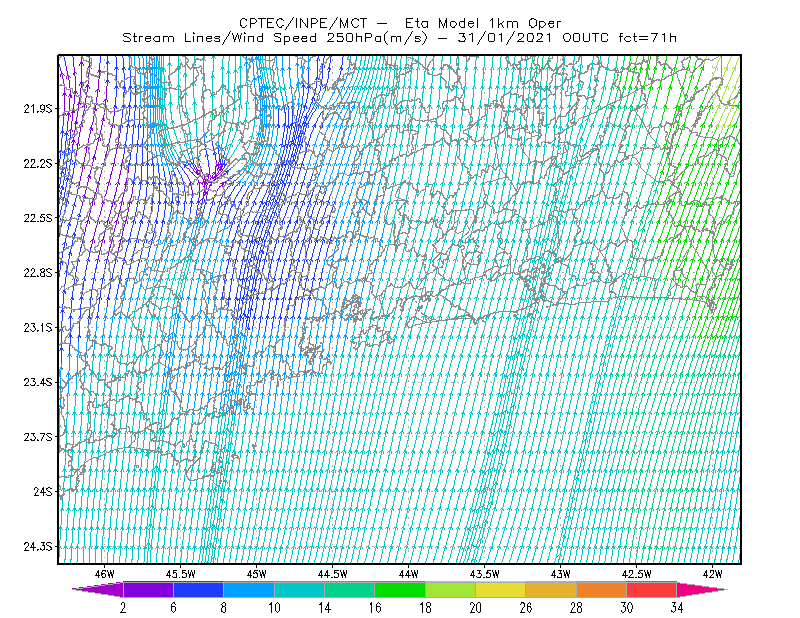Click the green swatch between 16 and 18
The height and width of the screenshot is (618, 800).
[400, 589]
